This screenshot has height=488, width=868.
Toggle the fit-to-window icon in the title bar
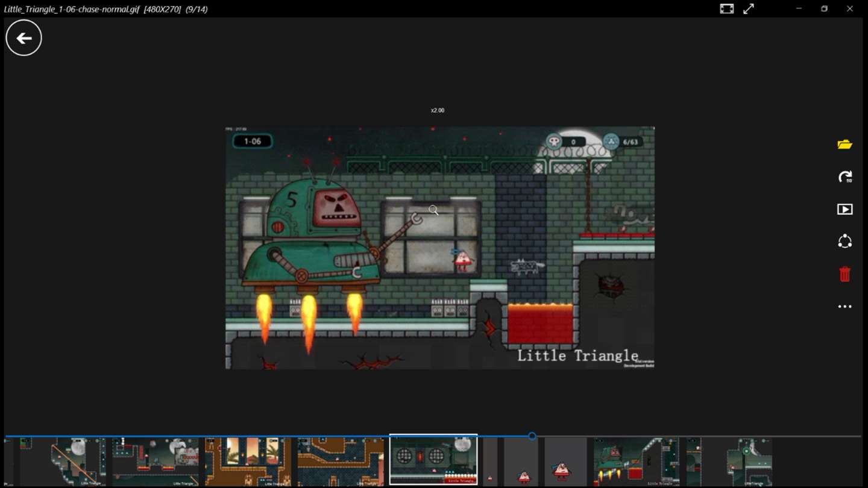pyautogui.click(x=727, y=9)
